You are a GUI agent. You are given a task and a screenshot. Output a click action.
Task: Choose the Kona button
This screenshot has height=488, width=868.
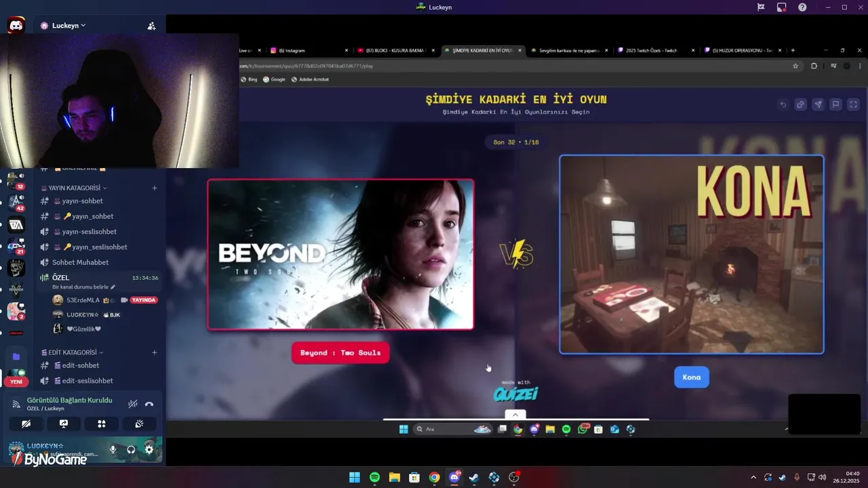pos(692,378)
